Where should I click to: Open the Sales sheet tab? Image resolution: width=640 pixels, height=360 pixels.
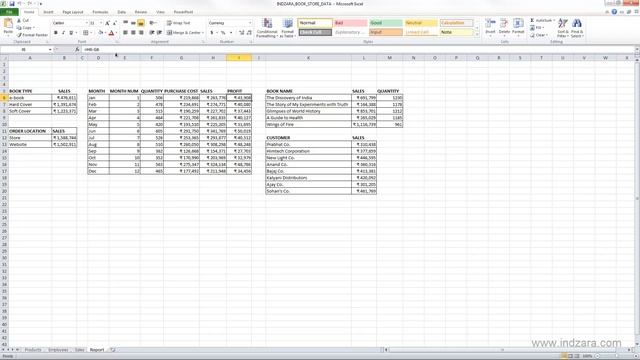(x=79, y=350)
